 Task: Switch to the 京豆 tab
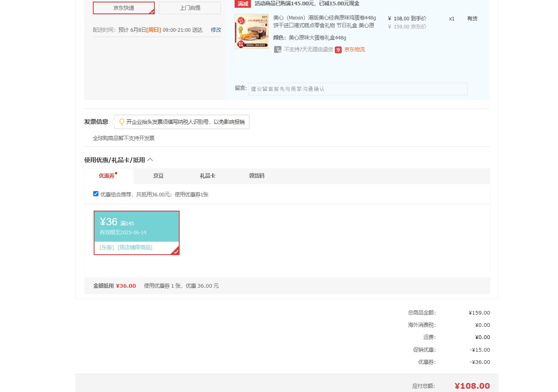[158, 176]
